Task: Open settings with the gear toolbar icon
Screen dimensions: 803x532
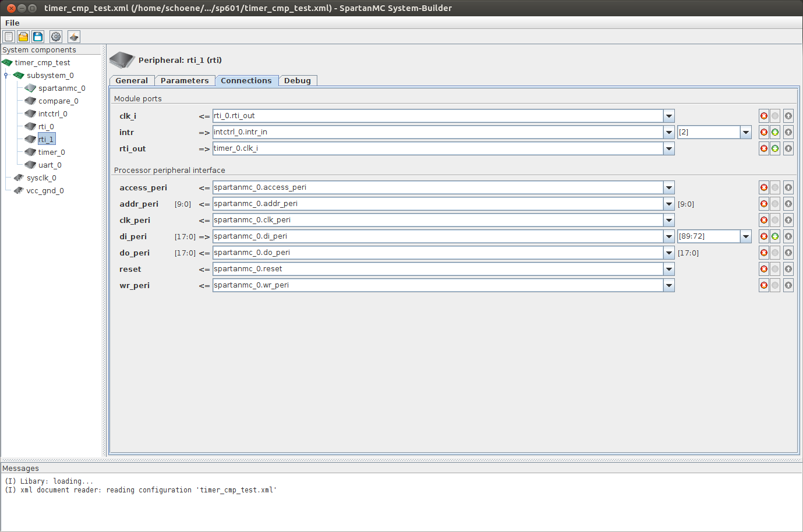Action: [56, 37]
